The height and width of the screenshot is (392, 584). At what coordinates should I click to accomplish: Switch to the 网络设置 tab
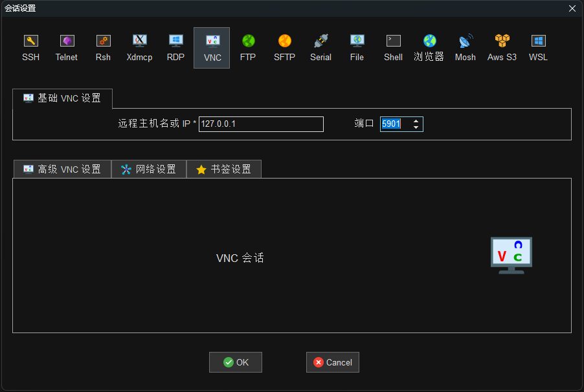pyautogui.click(x=149, y=169)
